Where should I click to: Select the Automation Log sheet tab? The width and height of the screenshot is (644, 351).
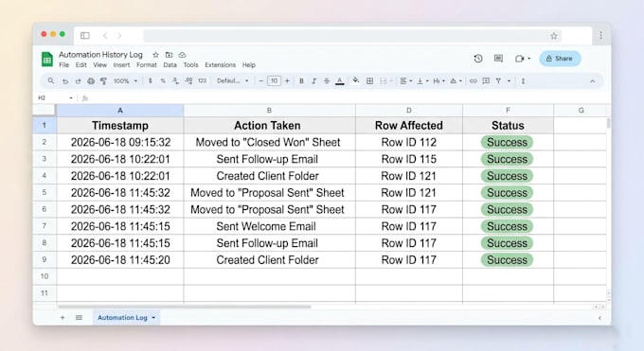126,317
